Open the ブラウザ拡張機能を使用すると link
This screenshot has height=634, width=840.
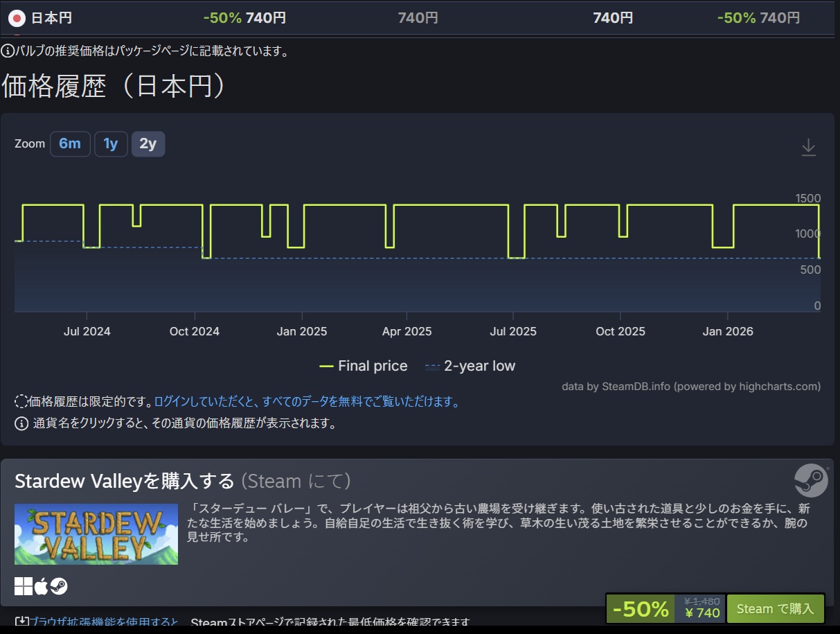pyautogui.click(x=97, y=622)
